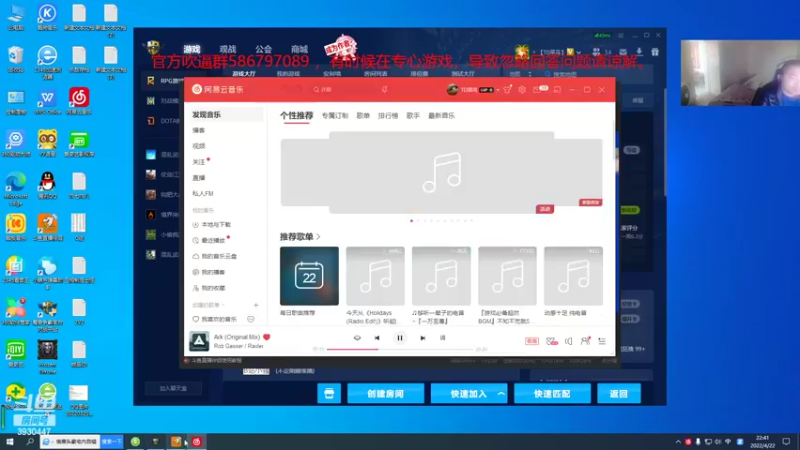The width and height of the screenshot is (800, 450).
Task: Click the listen-to-identify microphone icon
Action: (385, 89)
